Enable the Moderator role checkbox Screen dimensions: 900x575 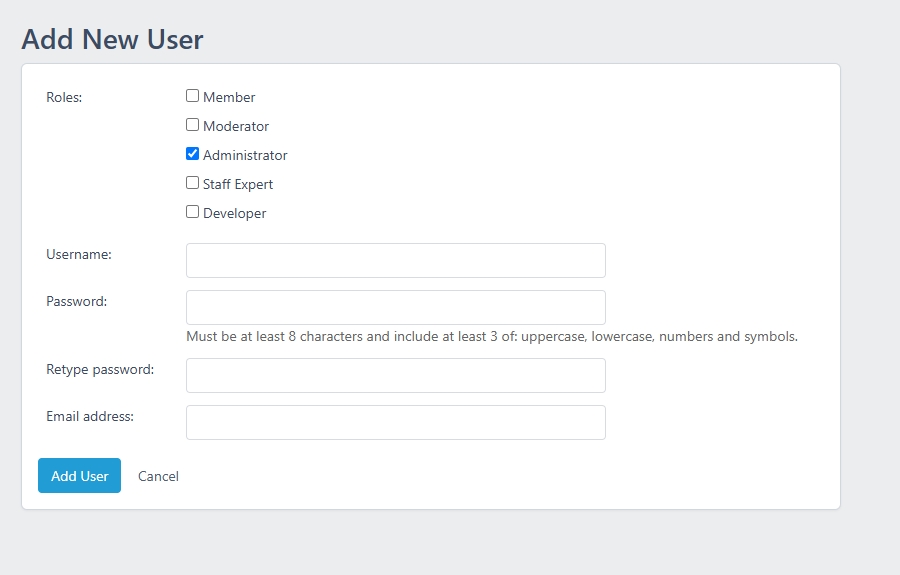(x=192, y=125)
